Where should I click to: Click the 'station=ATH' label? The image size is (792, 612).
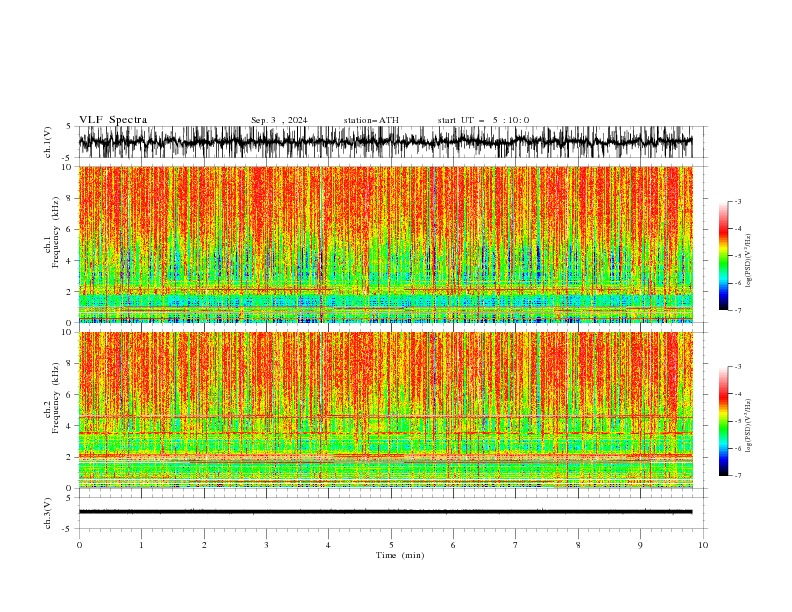371,120
